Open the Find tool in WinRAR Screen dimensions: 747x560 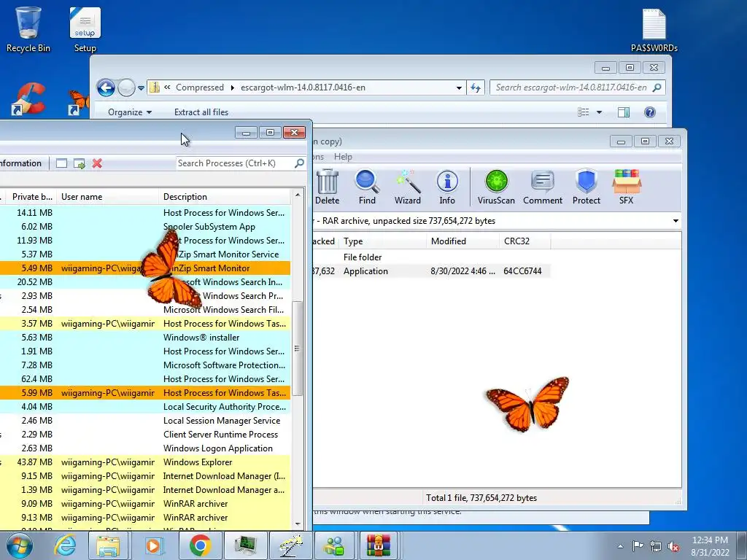367,187
